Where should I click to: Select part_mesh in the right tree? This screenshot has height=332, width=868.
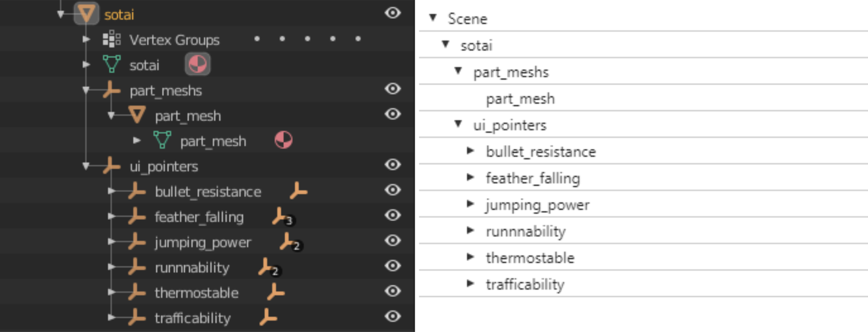(520, 99)
